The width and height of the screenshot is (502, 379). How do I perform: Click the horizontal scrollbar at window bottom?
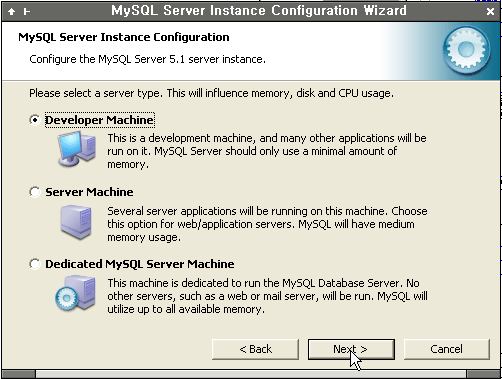click(251, 374)
